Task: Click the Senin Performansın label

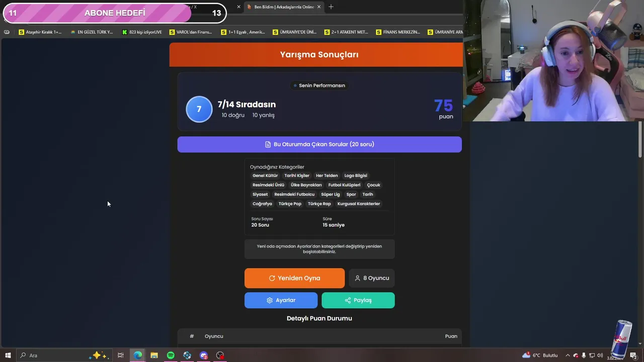Action: 319,85
